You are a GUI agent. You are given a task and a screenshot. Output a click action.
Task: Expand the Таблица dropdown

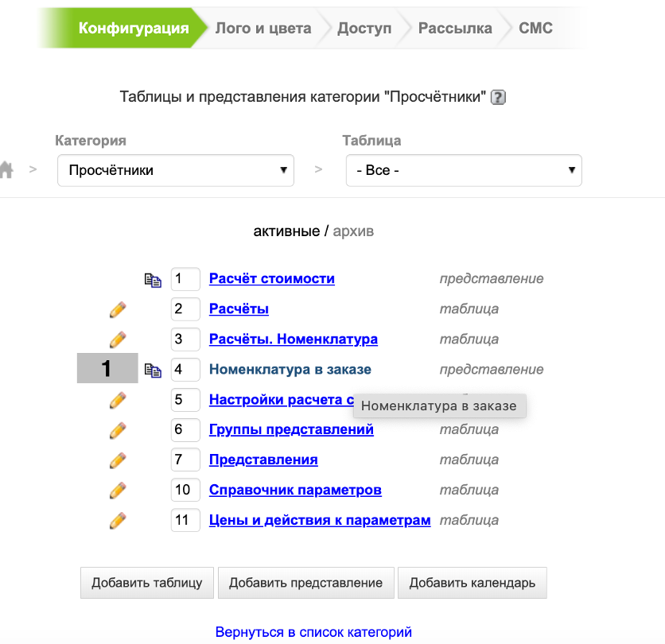[464, 170]
